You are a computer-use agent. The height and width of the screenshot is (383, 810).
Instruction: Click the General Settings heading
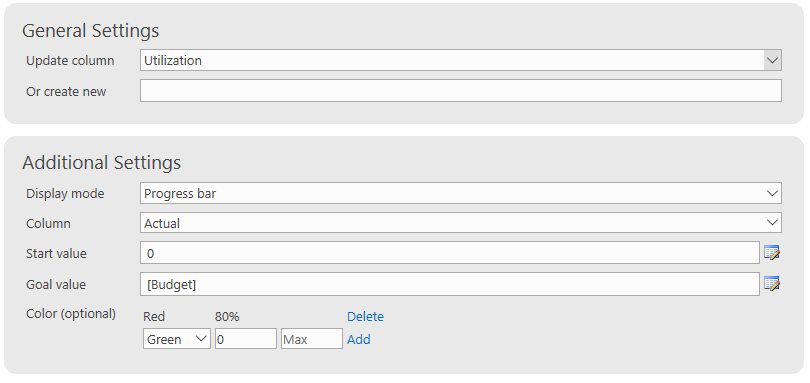[x=90, y=30]
